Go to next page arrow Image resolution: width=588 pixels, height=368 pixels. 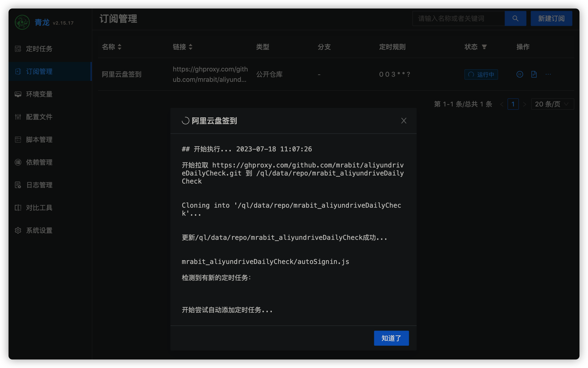point(525,104)
